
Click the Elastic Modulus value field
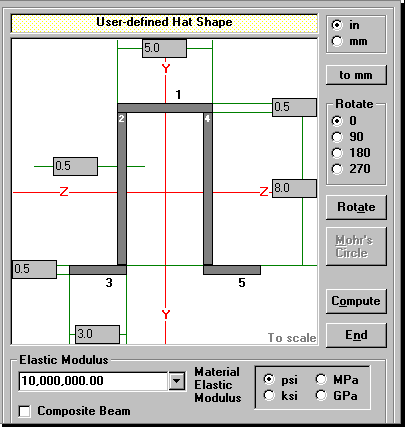pyautogui.click(x=93, y=381)
